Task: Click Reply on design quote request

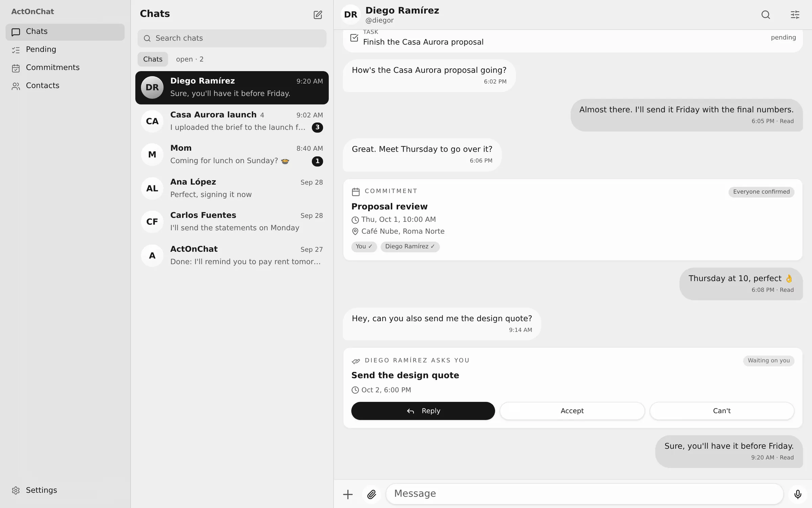Action: click(x=423, y=411)
